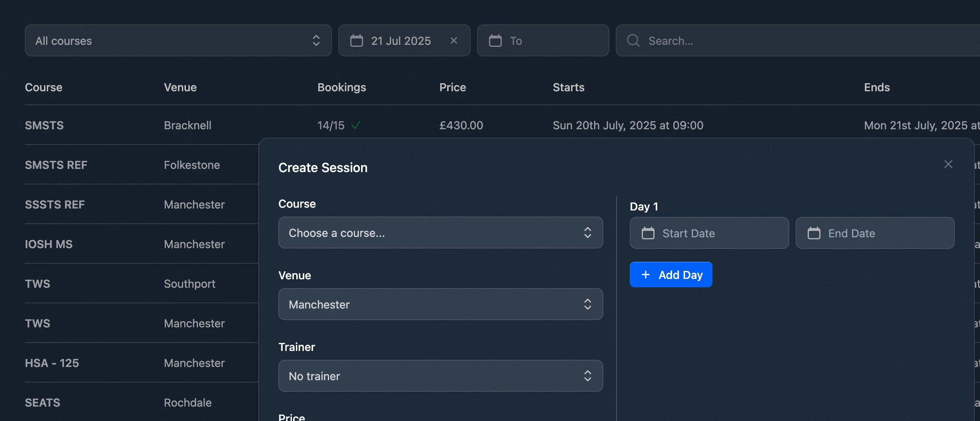
Task: Click the magnifier icon in search bar
Action: [x=633, y=40]
